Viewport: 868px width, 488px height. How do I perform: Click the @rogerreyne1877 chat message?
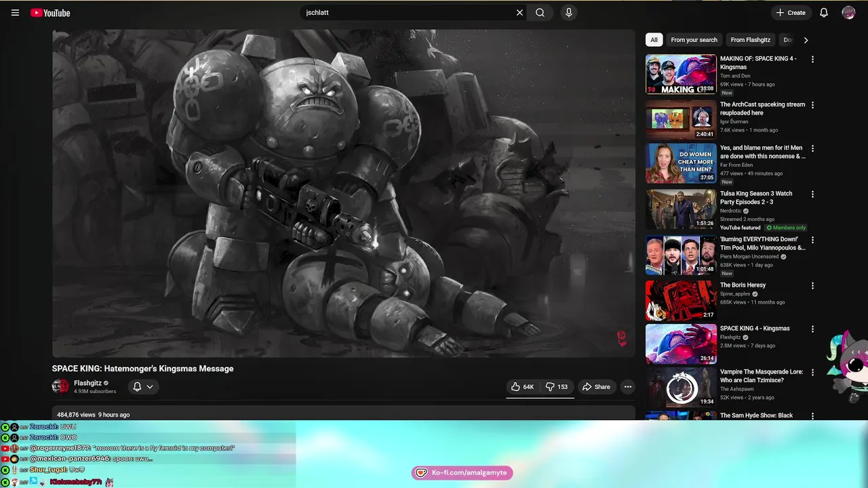pyautogui.click(x=132, y=448)
